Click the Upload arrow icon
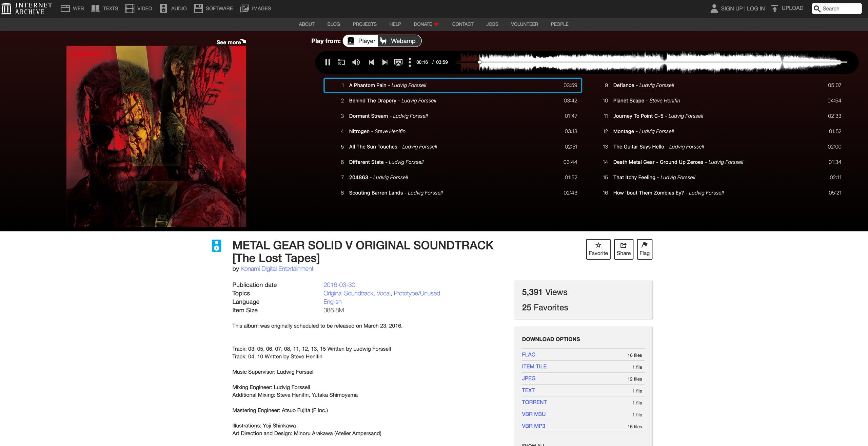The height and width of the screenshot is (446, 868). pos(774,8)
